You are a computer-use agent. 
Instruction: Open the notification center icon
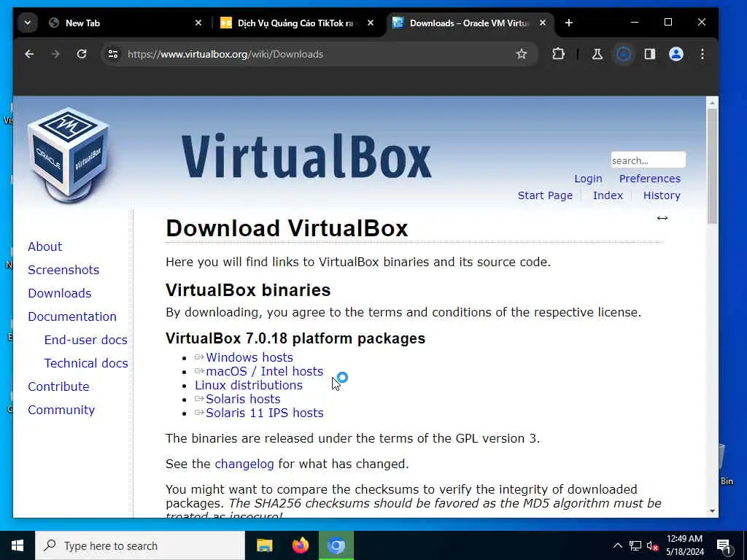(724, 546)
